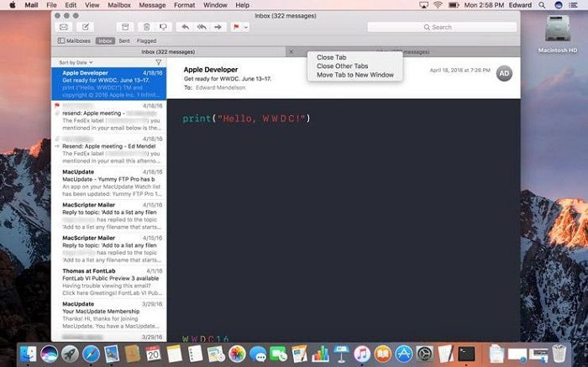
Task: Open the Sort by Date dropdown
Action: pos(76,62)
